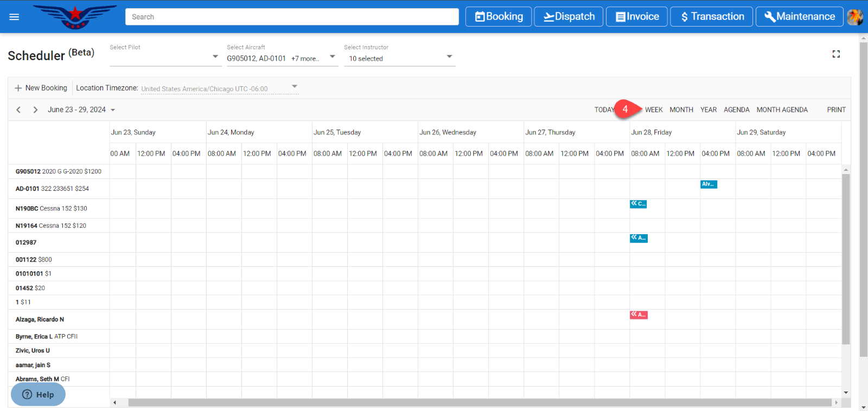868x411 pixels.
Task: Open the Select Pilot dropdown
Action: tap(165, 57)
